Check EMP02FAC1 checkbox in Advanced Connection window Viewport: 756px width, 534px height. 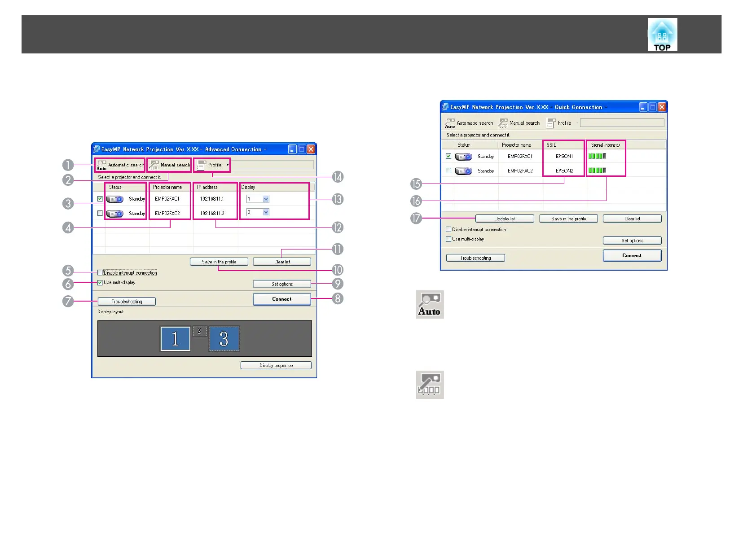100,199
